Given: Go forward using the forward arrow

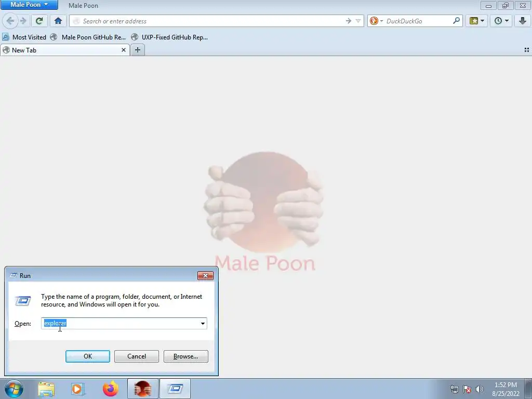Looking at the screenshot, I should click(23, 21).
